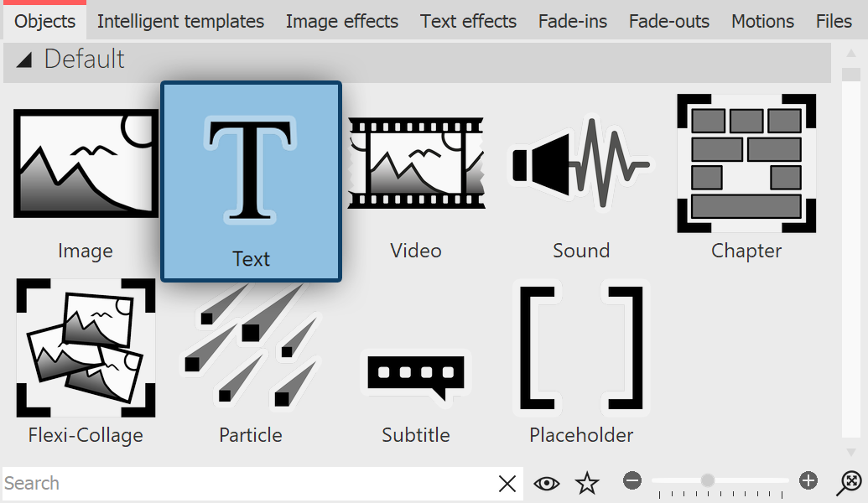Toggle the preview visibility eye icon

(547, 483)
